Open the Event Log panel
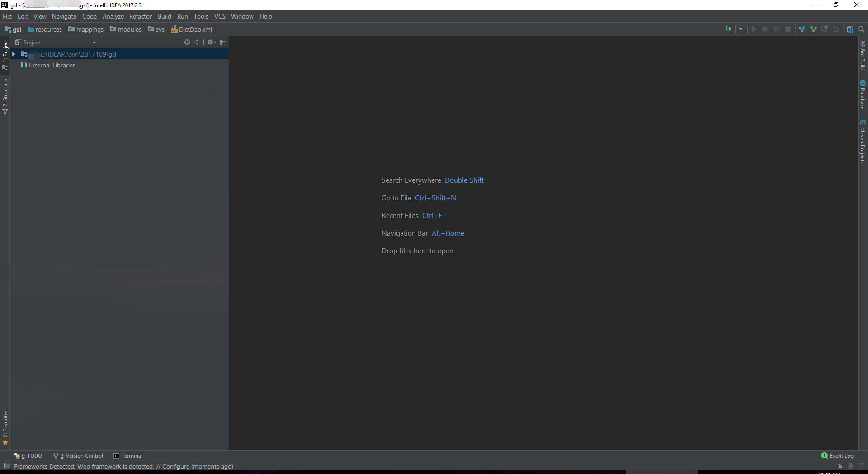This screenshot has width=868, height=474. (837, 455)
